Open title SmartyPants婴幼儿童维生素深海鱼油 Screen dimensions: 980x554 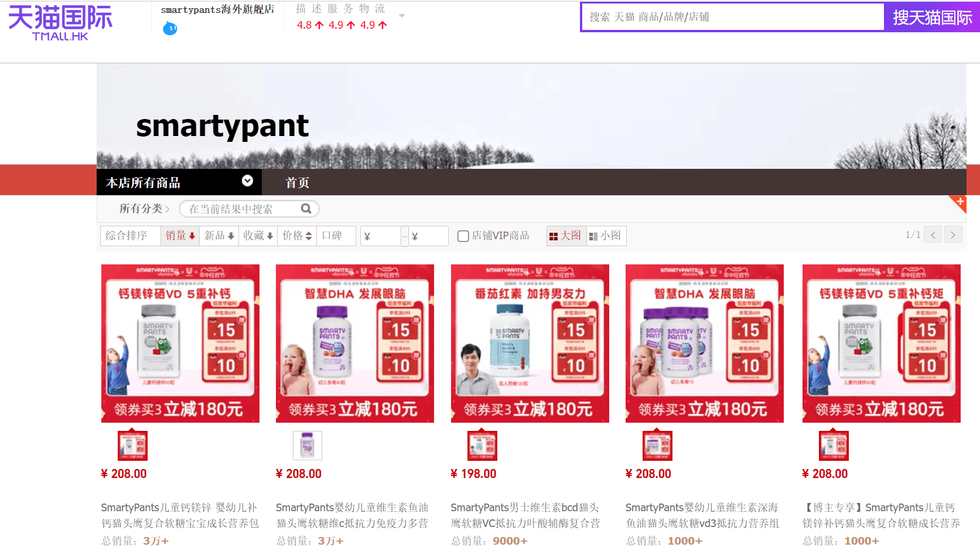[x=702, y=515]
